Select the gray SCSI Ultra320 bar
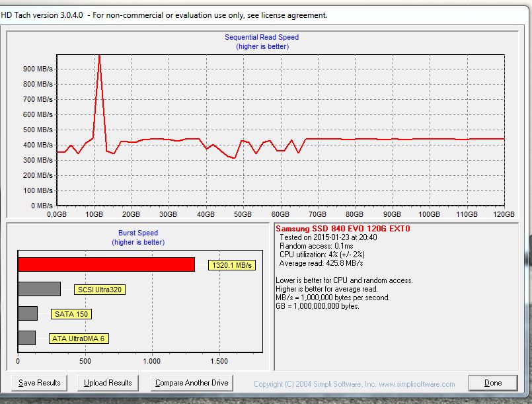The height and width of the screenshot is (404, 532). click(x=39, y=289)
